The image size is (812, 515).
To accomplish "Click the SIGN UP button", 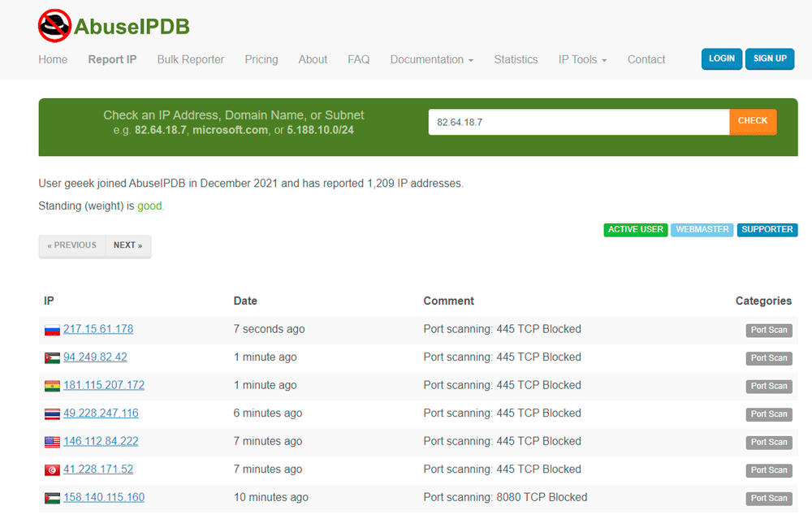I will coord(770,58).
